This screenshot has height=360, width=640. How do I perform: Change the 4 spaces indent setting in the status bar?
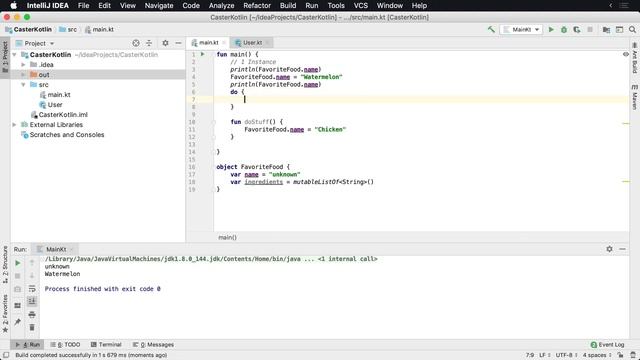596,355
